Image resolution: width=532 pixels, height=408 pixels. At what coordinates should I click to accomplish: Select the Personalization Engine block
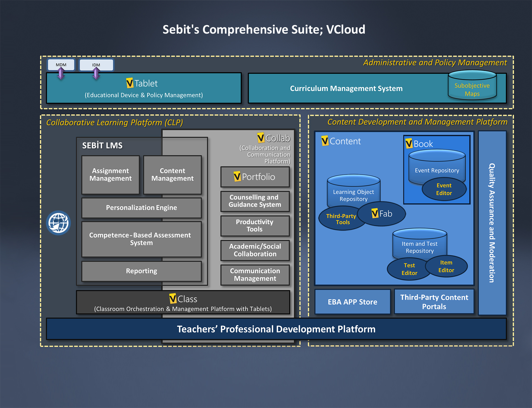pos(141,208)
